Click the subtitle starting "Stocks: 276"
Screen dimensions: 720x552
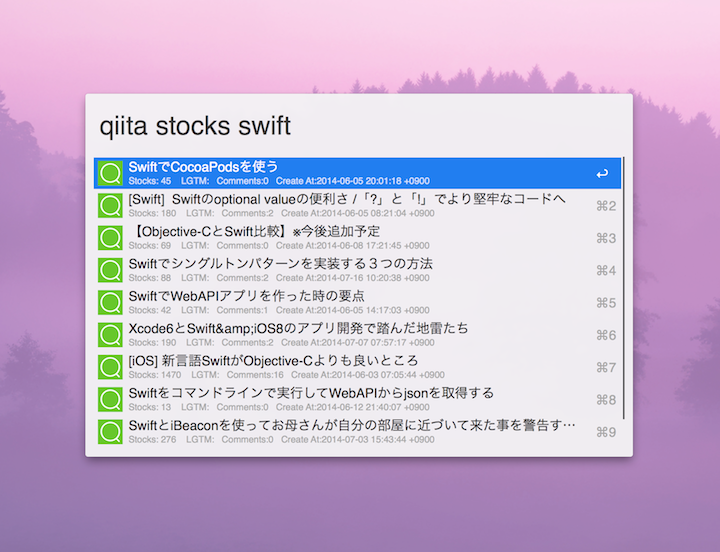click(x=281, y=439)
